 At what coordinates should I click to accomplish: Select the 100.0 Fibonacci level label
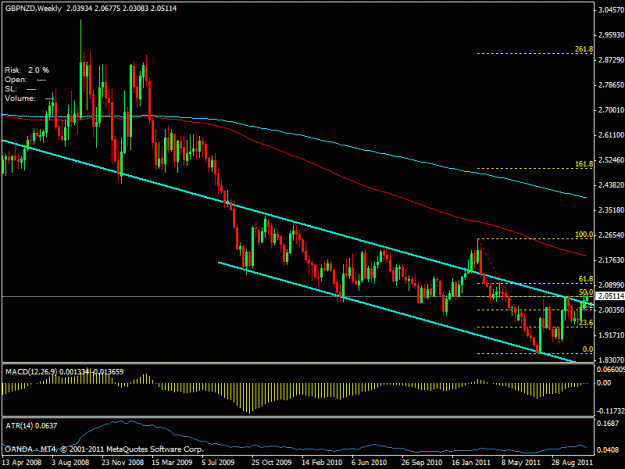pyautogui.click(x=584, y=235)
